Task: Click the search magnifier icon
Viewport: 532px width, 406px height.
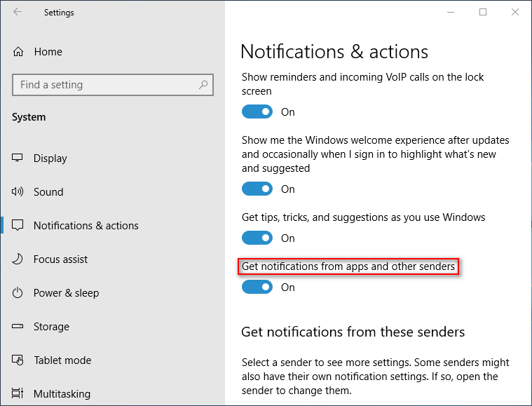Action: (203, 85)
